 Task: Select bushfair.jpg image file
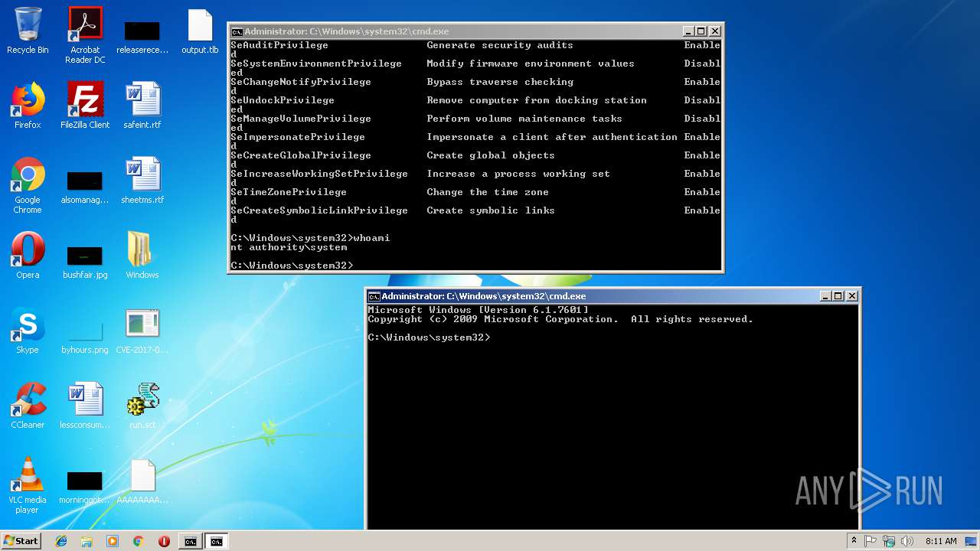[x=85, y=261]
